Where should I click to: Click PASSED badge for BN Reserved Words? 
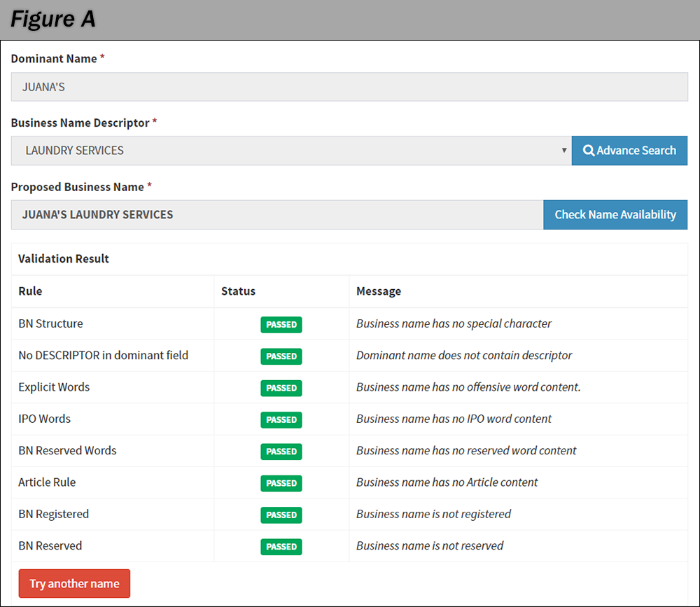tap(281, 452)
